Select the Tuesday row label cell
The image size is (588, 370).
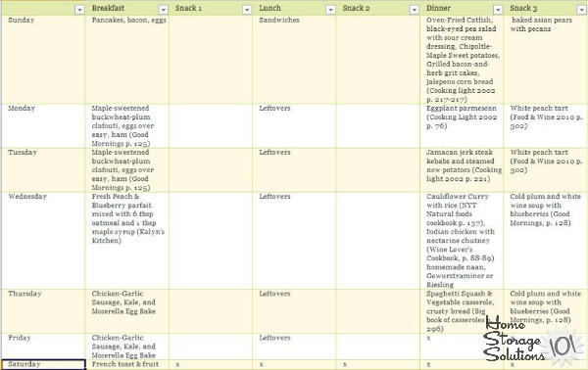coord(43,170)
